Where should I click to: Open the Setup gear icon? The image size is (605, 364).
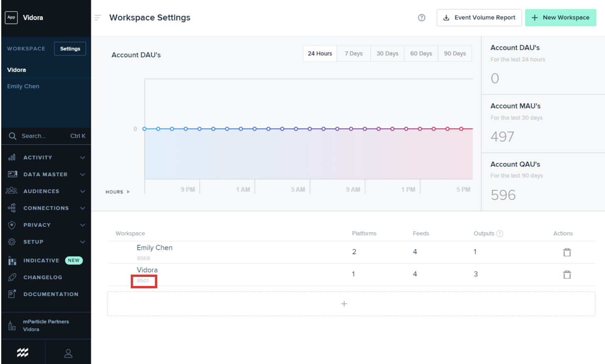(x=12, y=242)
